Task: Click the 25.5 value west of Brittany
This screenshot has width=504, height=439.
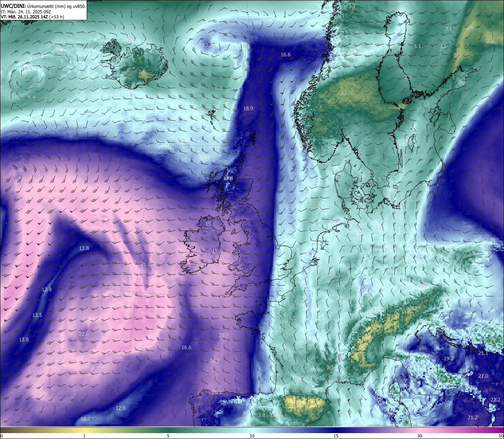Action: coord(224,335)
